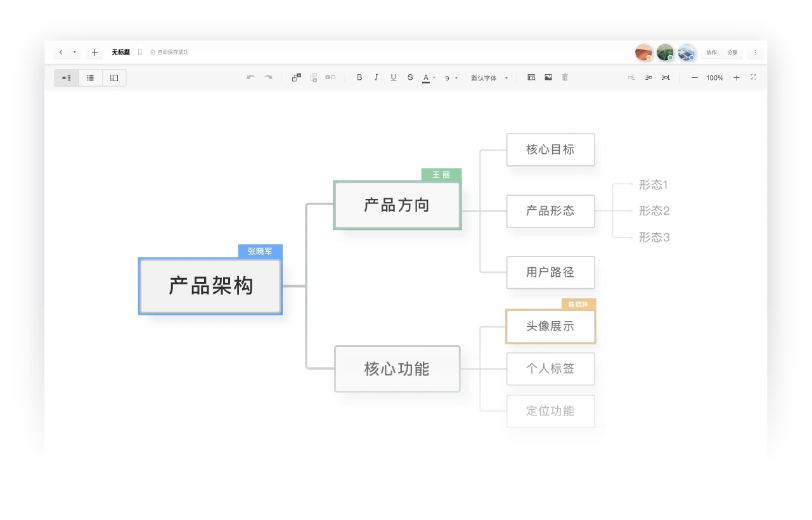The image size is (812, 520).
Task: Click the redo arrow icon
Action: pyautogui.click(x=268, y=78)
